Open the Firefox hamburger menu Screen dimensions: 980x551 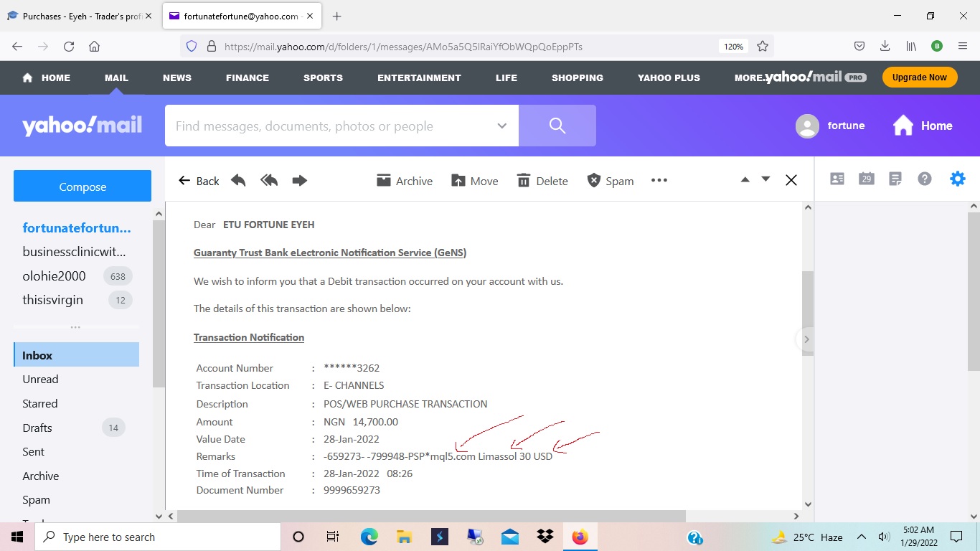pyautogui.click(x=963, y=46)
